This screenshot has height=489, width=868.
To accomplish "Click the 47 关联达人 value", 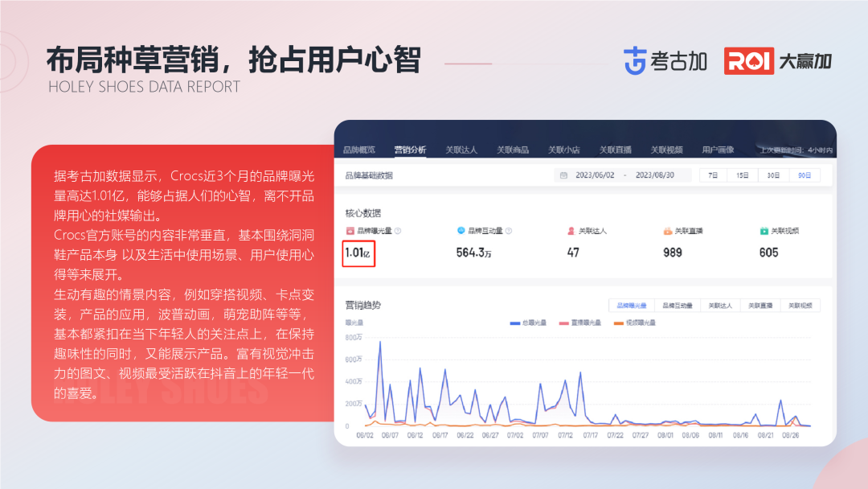I will [x=573, y=253].
